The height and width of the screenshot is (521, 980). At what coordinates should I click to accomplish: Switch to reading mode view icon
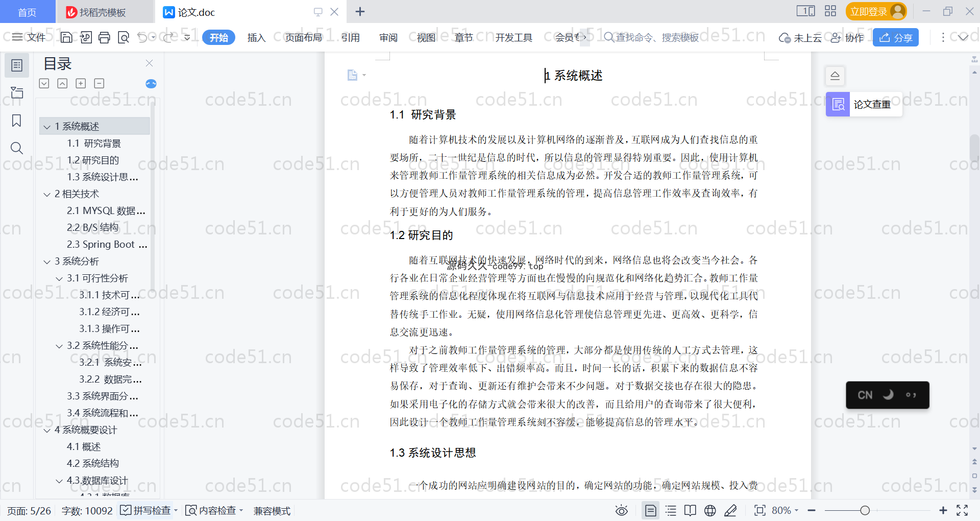coord(690,510)
